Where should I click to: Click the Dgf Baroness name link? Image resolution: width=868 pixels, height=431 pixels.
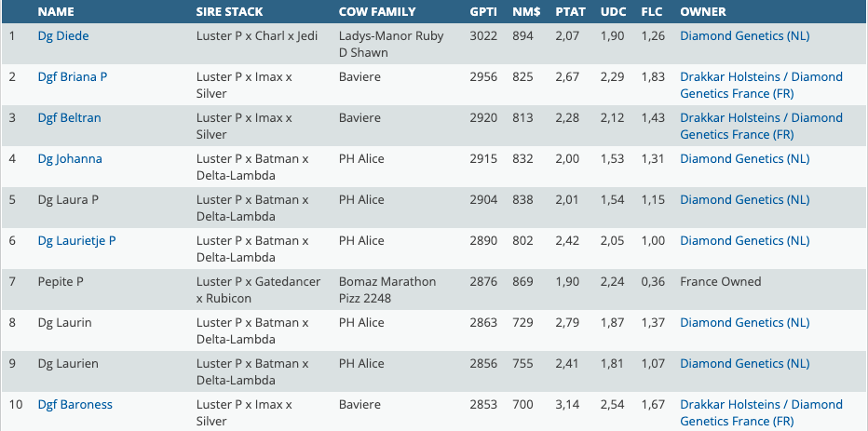(75, 405)
